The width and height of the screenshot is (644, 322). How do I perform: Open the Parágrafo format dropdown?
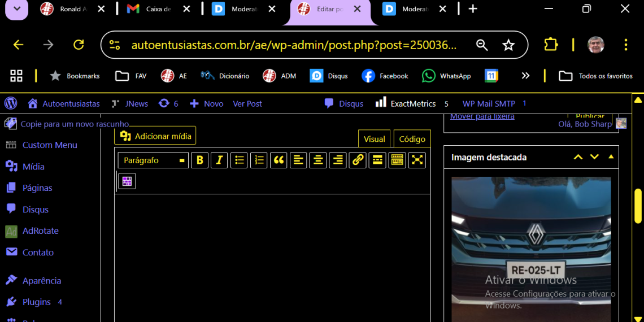tap(153, 160)
